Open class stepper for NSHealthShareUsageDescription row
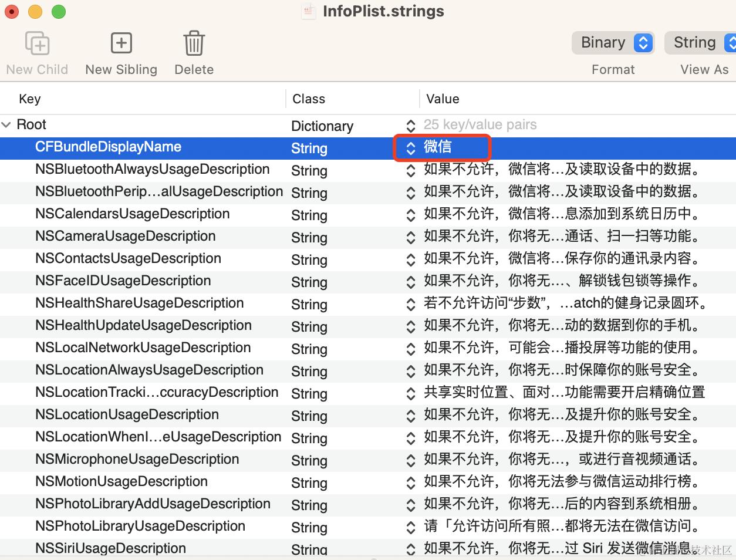The width and height of the screenshot is (736, 560). click(411, 304)
